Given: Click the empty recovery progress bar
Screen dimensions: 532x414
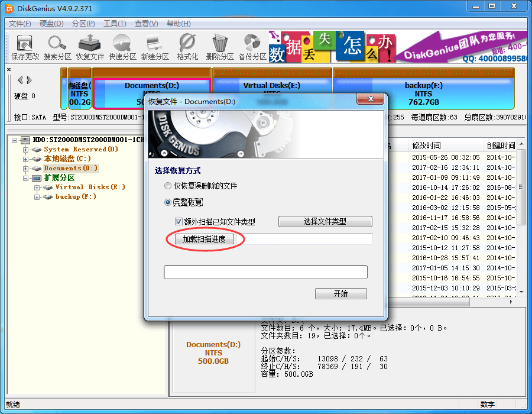Looking at the screenshot, I should 265,272.
